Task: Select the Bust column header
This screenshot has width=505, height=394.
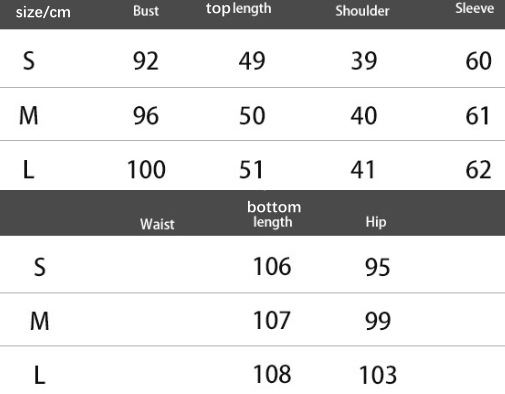Action: pos(146,11)
